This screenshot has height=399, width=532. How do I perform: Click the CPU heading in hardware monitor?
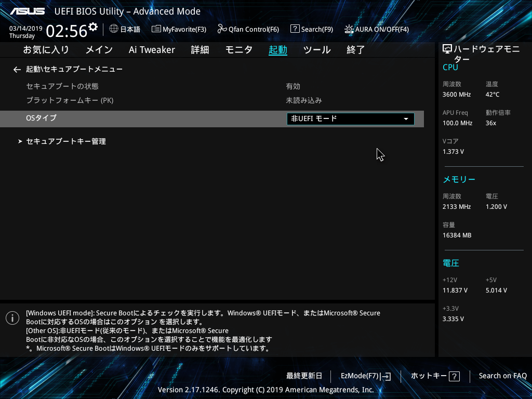pyautogui.click(x=450, y=68)
